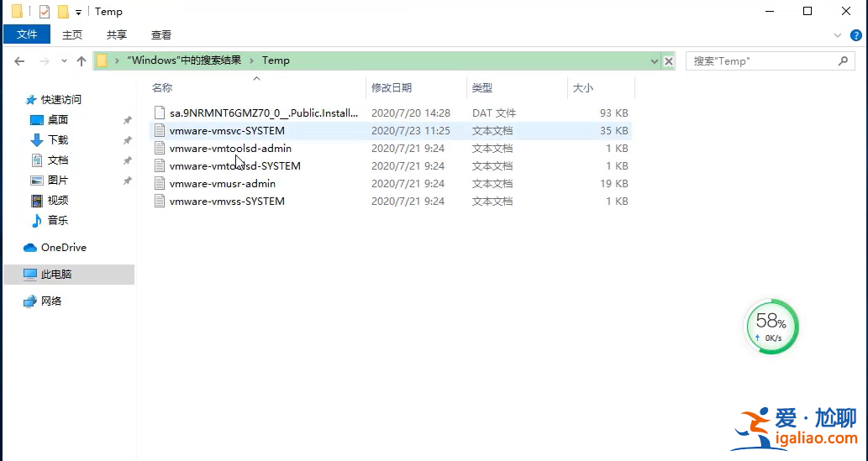Screen dimensions: 868x461
Task: Click the Forward navigation arrow
Action: (x=45, y=60)
